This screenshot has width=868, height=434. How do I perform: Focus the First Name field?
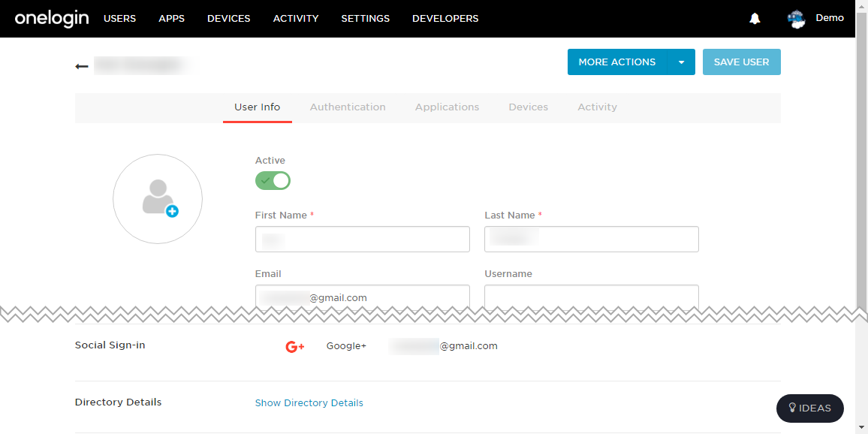pyautogui.click(x=363, y=239)
